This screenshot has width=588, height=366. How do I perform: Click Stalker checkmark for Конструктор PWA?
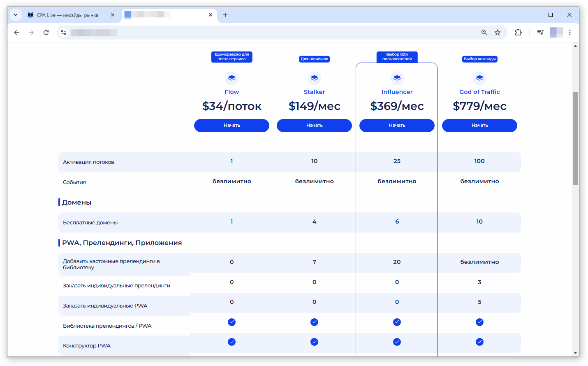(x=314, y=342)
